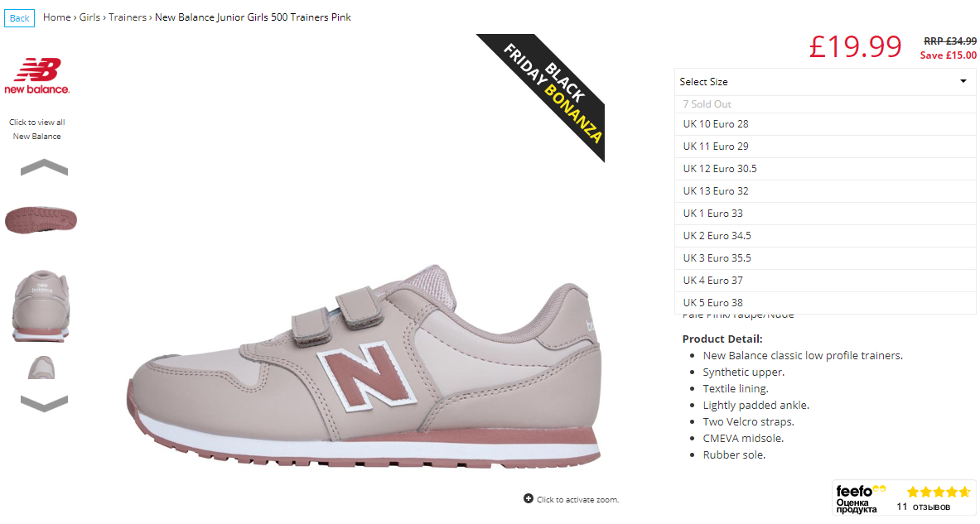Image resolution: width=980 pixels, height=524 pixels.
Task: Click the main pink trainer product image
Action: tap(365, 365)
